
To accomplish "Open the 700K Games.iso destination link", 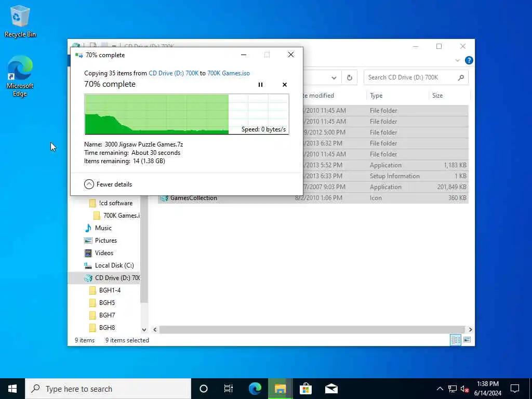I will pyautogui.click(x=229, y=73).
